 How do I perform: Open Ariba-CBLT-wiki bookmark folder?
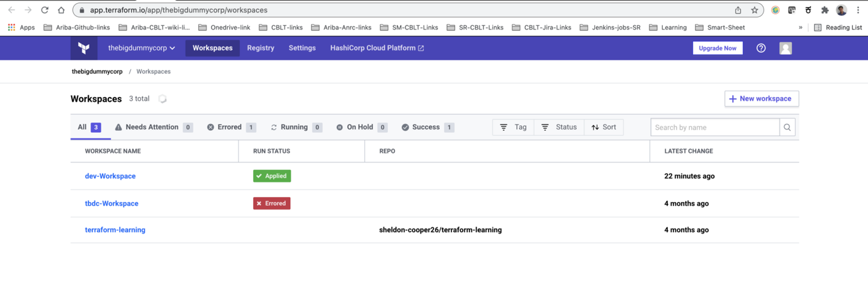pyautogui.click(x=154, y=28)
